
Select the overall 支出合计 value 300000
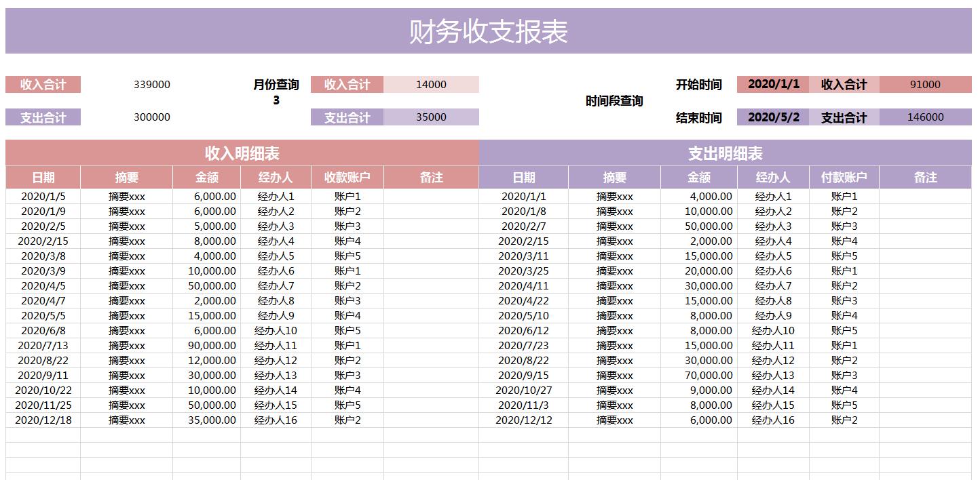151,117
